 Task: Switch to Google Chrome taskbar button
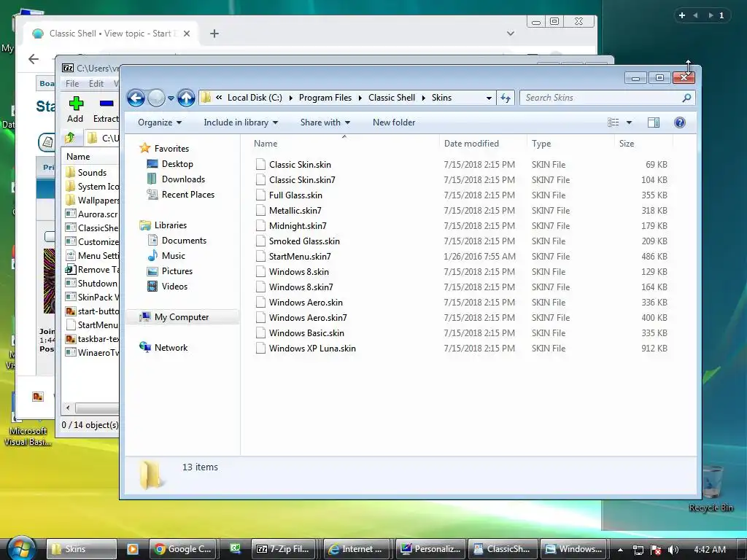[x=182, y=548]
